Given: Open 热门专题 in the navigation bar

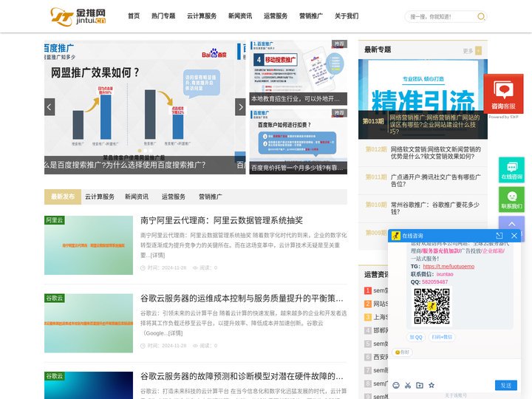Looking at the screenshot, I should click(x=163, y=16).
